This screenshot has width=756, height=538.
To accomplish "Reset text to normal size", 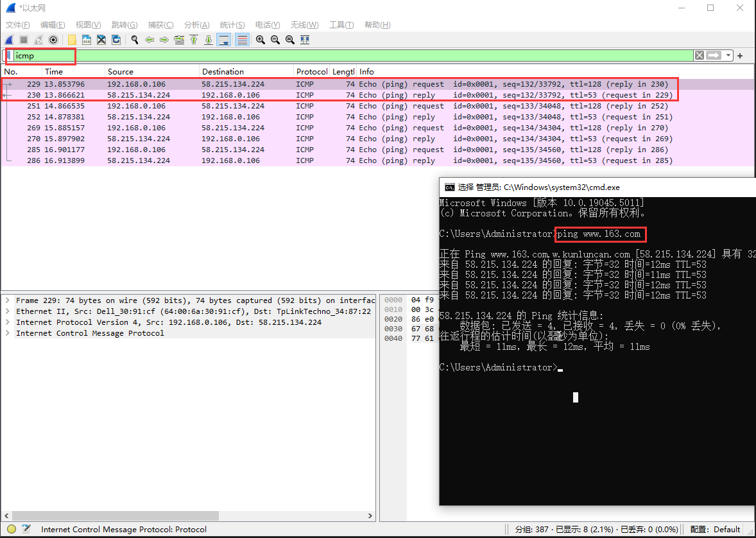I will 290,40.
